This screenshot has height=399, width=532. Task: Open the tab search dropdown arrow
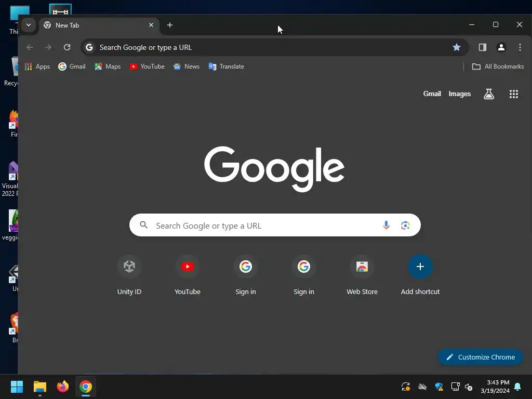point(29,25)
